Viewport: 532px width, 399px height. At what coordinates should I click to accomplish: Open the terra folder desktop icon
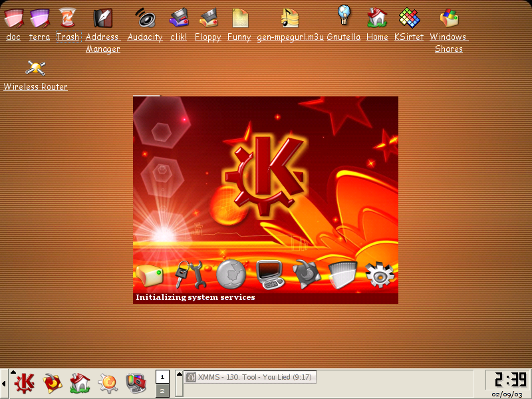click(x=39, y=19)
